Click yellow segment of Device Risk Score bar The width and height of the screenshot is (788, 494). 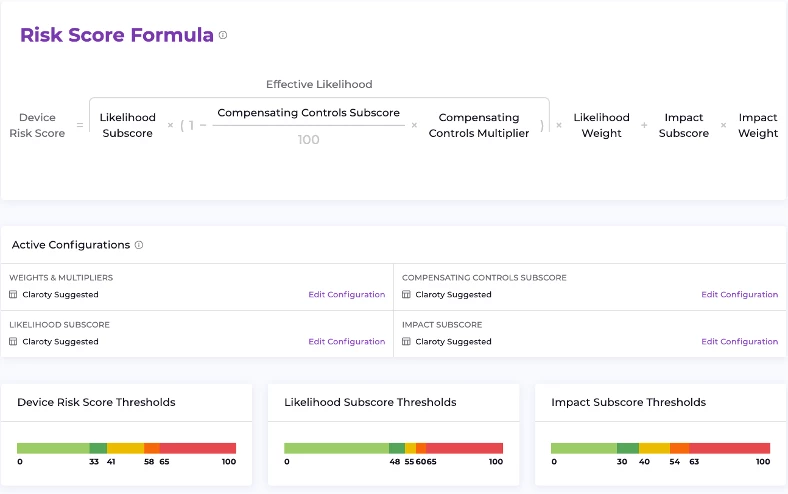click(x=125, y=448)
